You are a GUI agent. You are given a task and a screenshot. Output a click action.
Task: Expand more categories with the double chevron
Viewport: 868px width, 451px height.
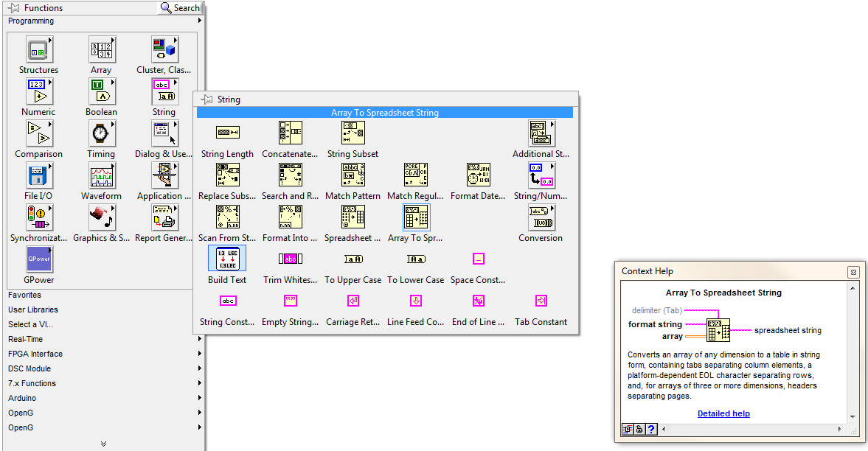[x=103, y=444]
